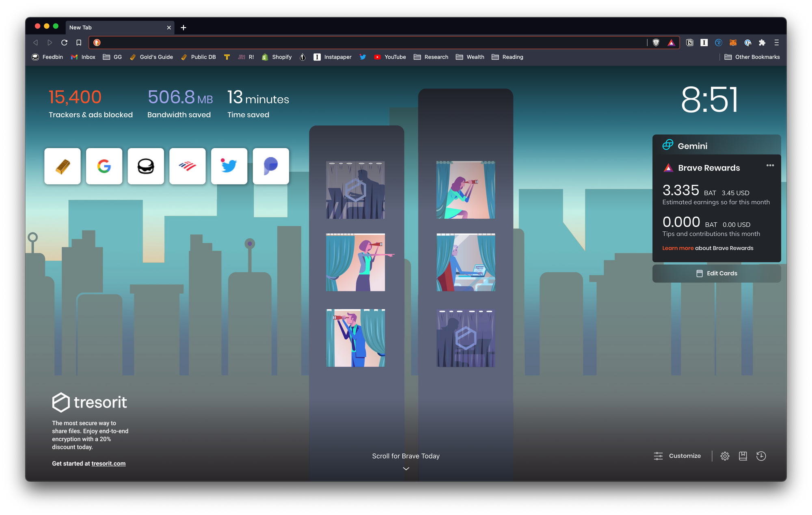
Task: Reload the page with the refresh button
Action: coord(64,43)
